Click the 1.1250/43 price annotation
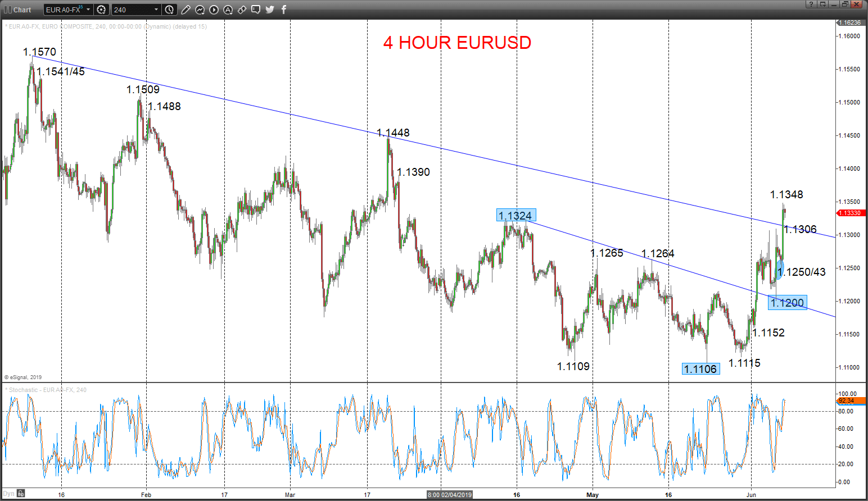Screen dimensions: 868x501 [802, 272]
